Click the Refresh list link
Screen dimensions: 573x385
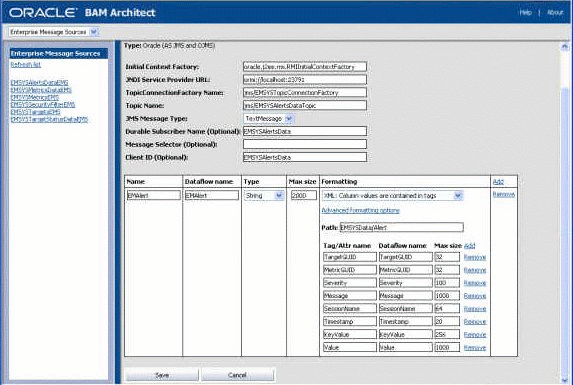26,65
